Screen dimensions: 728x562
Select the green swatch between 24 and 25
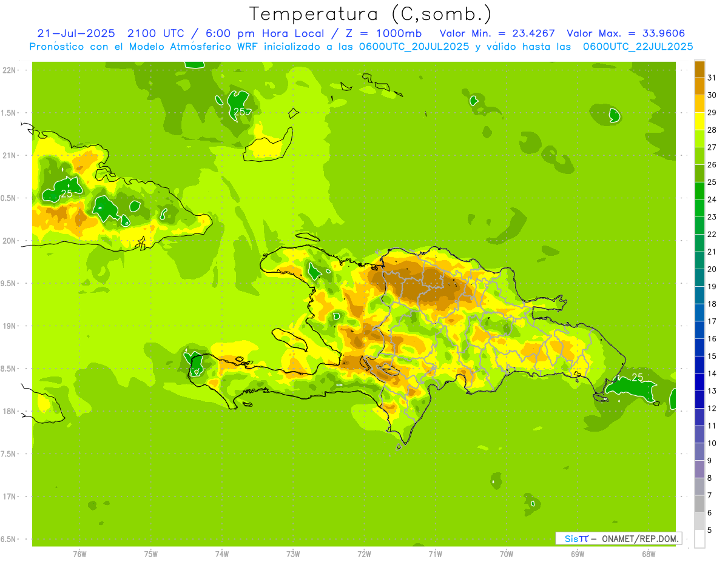pyautogui.click(x=699, y=191)
